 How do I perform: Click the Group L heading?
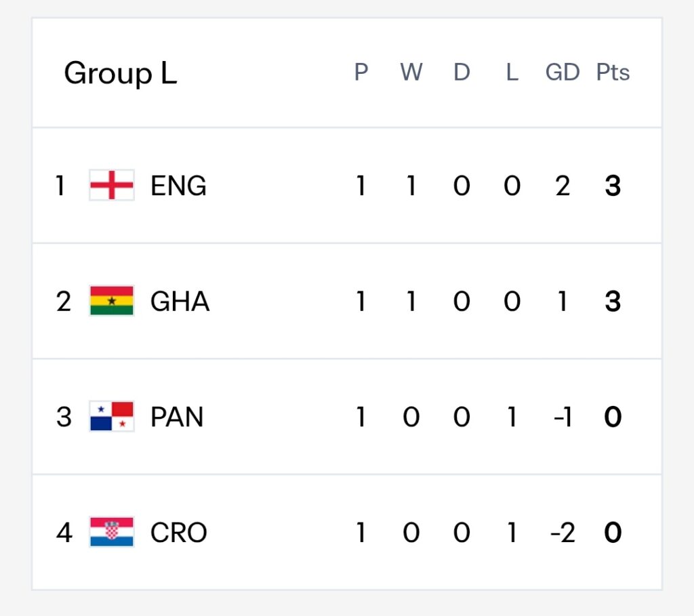pyautogui.click(x=121, y=73)
